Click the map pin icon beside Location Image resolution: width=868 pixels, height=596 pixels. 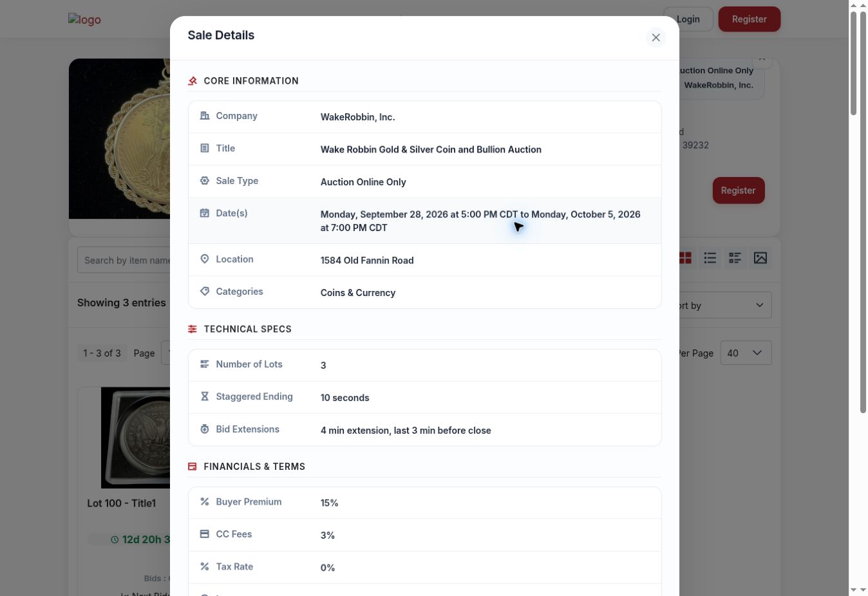pyautogui.click(x=205, y=259)
